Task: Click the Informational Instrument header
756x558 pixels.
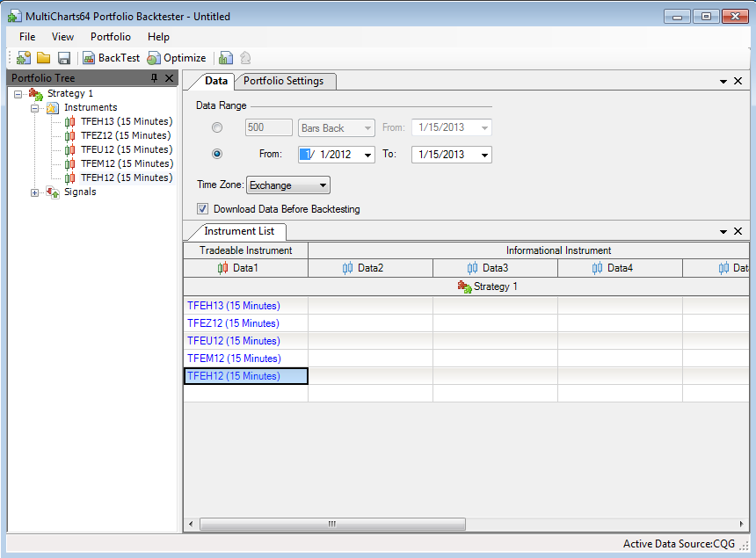Action: click(x=528, y=250)
